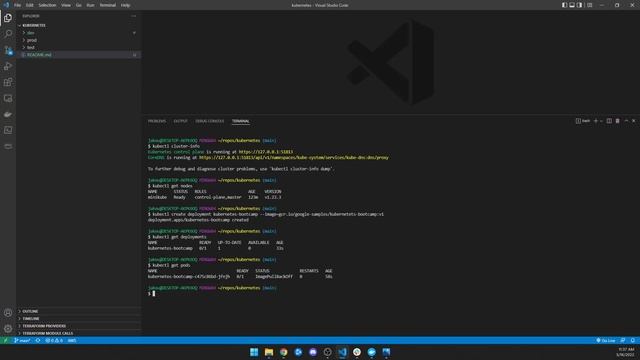
Task: Toggle the secondary side bar layout icon
Action: click(579, 5)
